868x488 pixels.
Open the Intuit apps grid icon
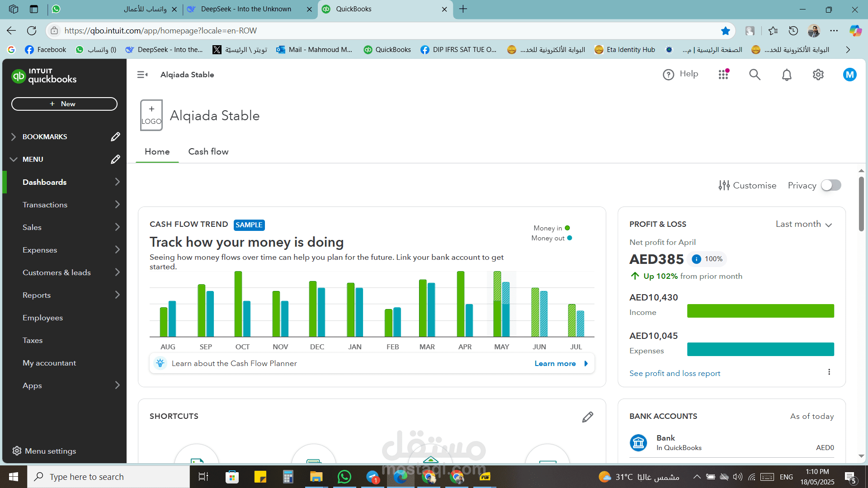pyautogui.click(x=724, y=75)
